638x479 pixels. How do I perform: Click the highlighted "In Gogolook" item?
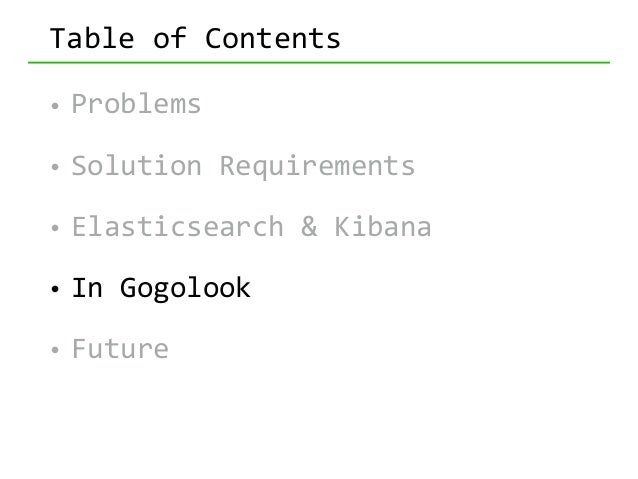(x=160, y=290)
